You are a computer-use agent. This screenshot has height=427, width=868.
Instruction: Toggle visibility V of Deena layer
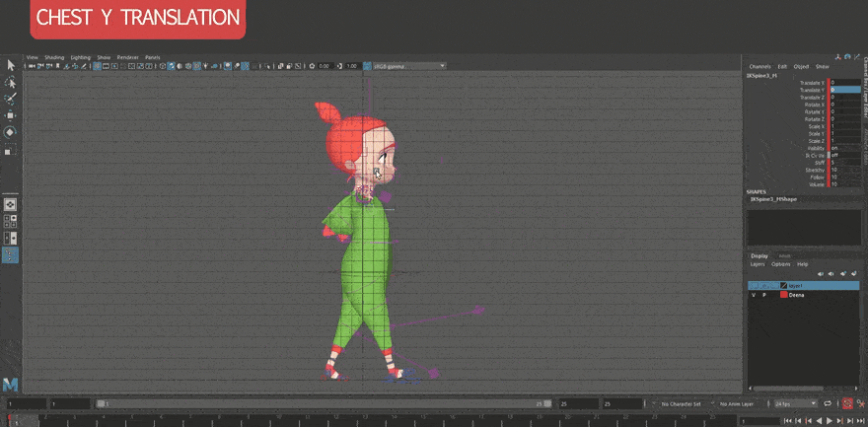[754, 295]
